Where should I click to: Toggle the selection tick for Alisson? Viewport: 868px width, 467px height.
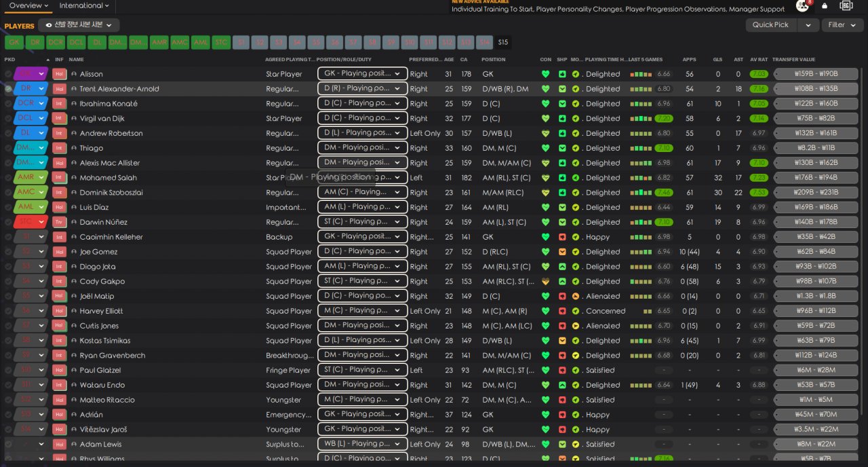pos(8,74)
